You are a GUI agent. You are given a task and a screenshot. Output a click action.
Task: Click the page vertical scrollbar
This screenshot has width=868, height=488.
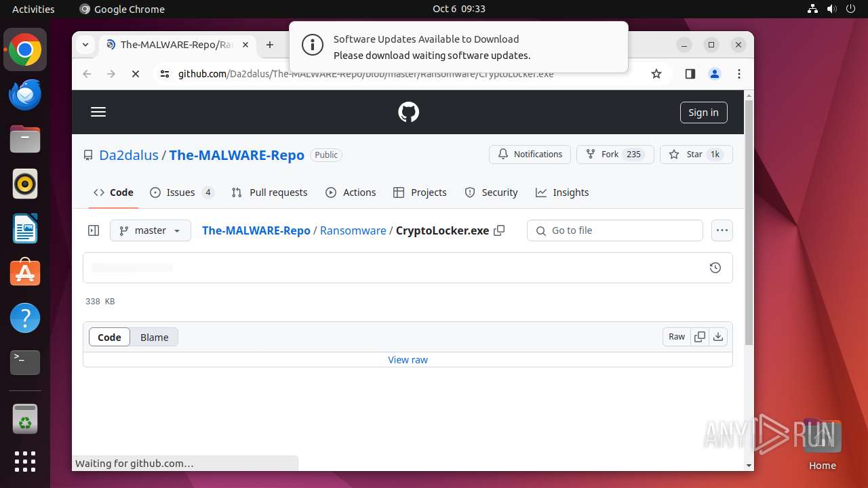pyautogui.click(x=749, y=222)
